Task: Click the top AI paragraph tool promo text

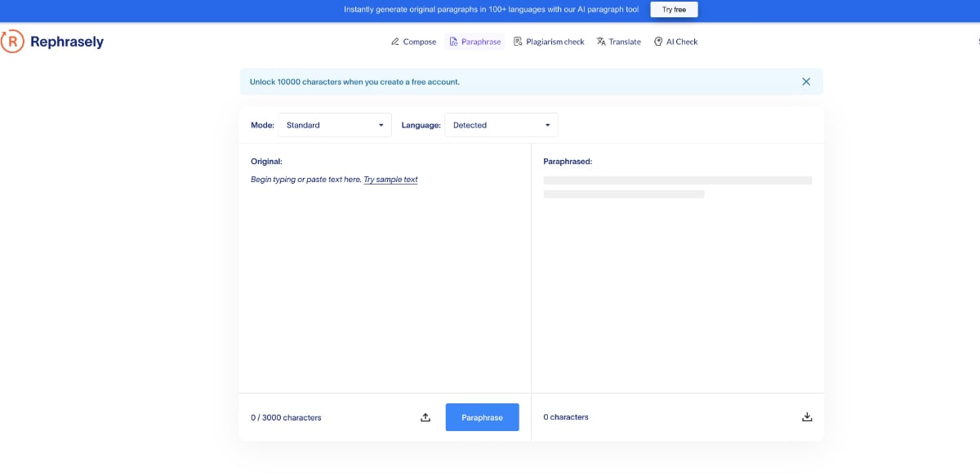Action: 491,10
